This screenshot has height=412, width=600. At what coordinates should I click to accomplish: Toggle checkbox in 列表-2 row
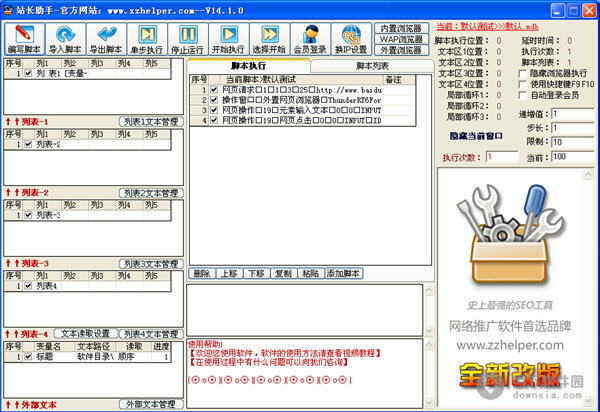tap(28, 144)
